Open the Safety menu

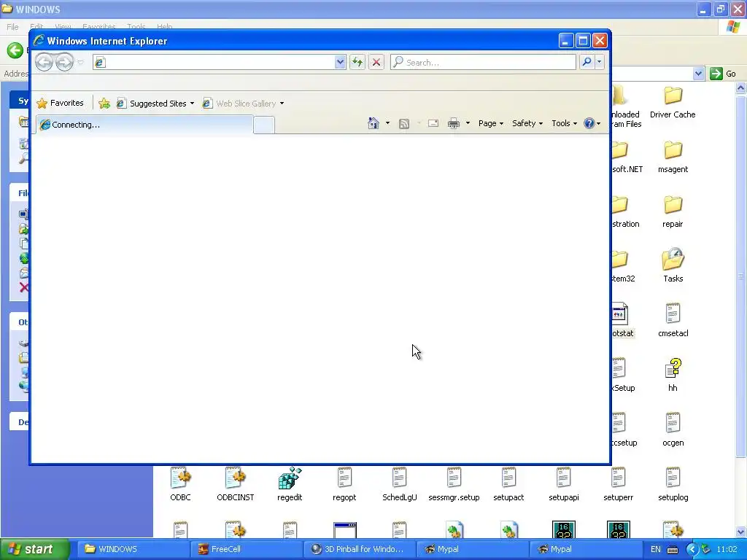click(x=527, y=123)
